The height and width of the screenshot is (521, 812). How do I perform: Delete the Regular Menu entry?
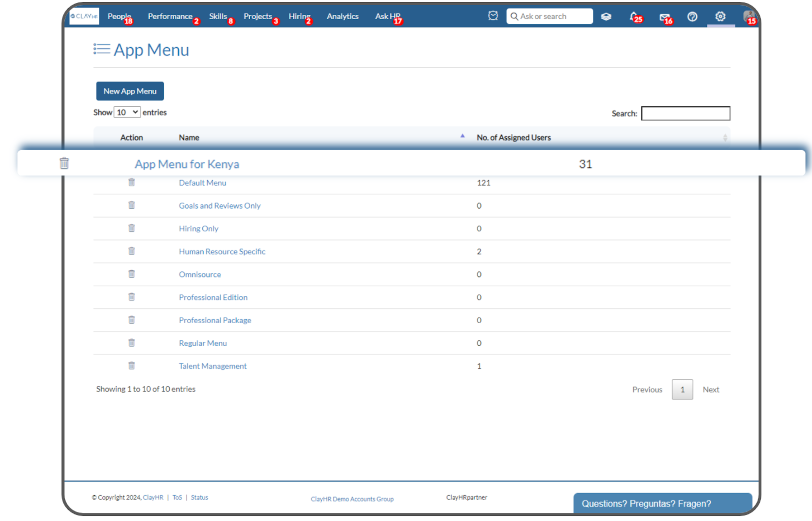point(131,342)
